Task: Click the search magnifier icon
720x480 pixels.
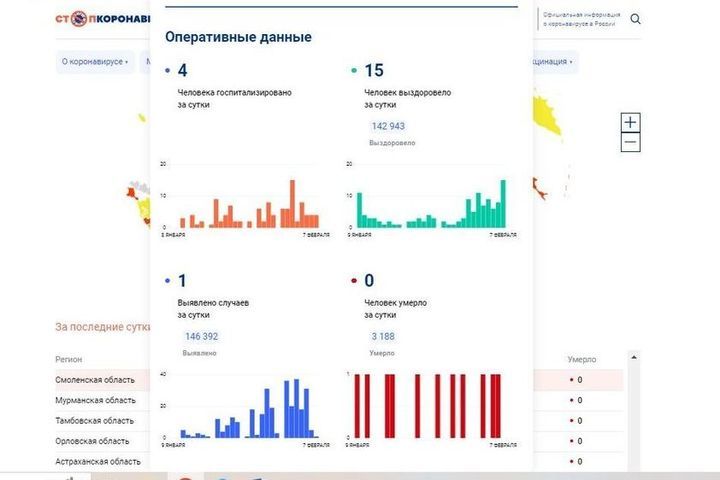Action: tap(636, 19)
